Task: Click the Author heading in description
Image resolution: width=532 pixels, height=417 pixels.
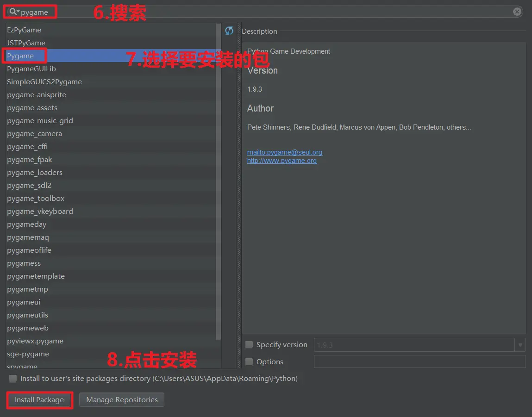Action: click(x=260, y=108)
